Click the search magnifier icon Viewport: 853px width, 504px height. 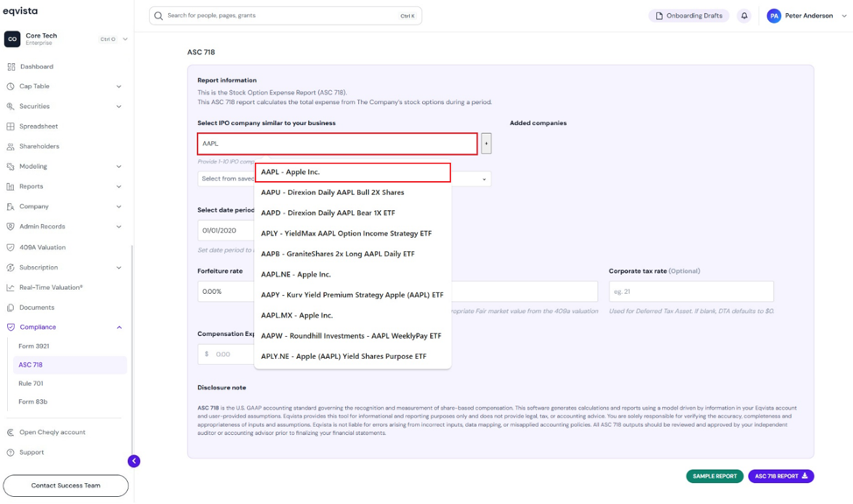click(159, 16)
